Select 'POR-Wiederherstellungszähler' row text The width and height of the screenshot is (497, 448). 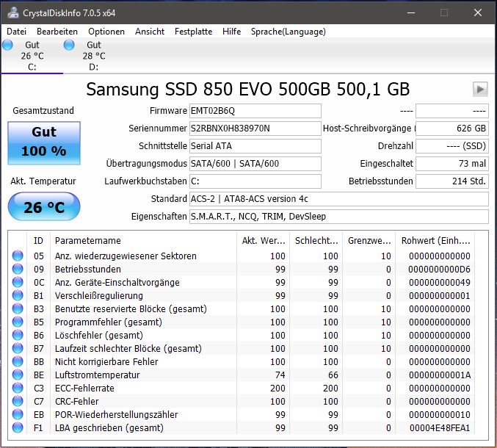point(116,415)
